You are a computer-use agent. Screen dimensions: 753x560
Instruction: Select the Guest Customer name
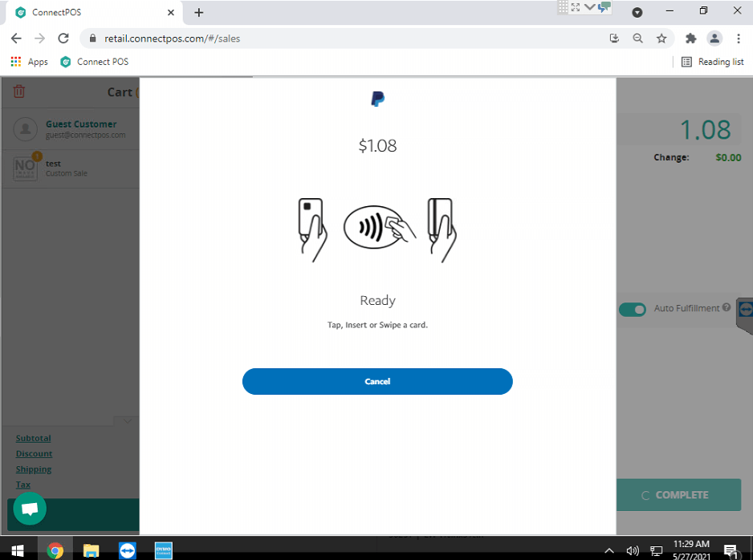pyautogui.click(x=81, y=124)
